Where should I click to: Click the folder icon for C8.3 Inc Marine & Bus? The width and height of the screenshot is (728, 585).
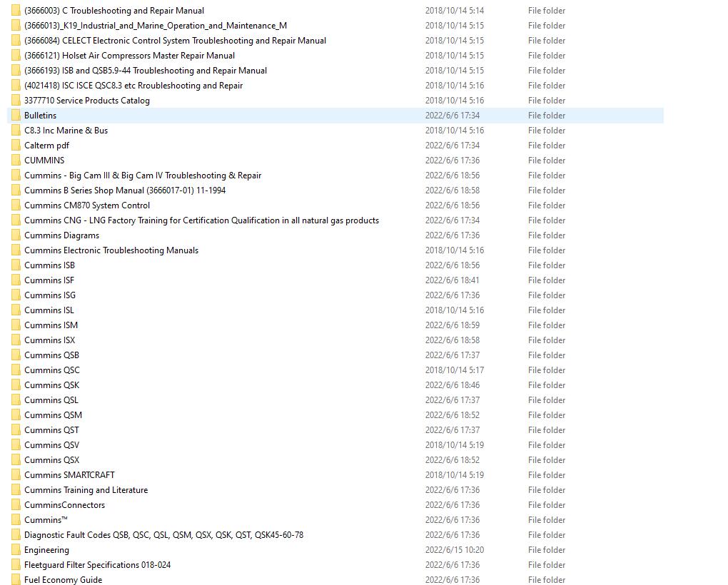point(16,131)
